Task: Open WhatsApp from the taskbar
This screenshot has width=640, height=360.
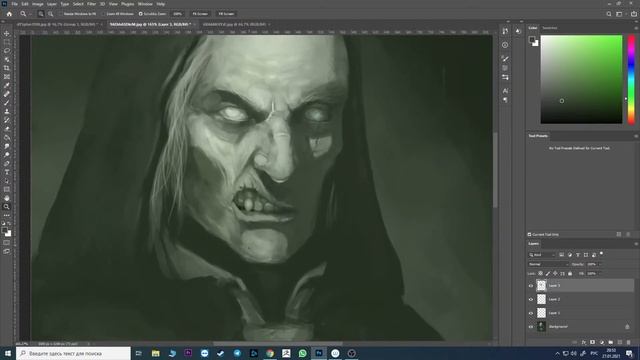Action: [302, 353]
